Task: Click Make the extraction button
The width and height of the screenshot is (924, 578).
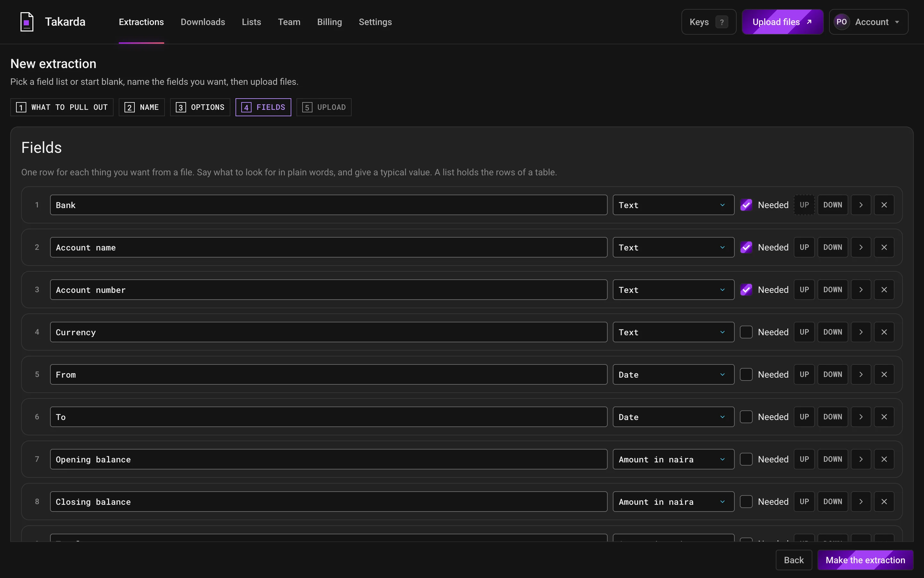Action: [x=865, y=560]
